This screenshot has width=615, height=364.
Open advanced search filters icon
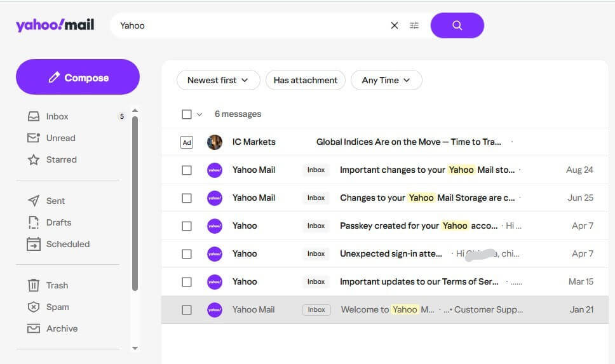tap(414, 25)
